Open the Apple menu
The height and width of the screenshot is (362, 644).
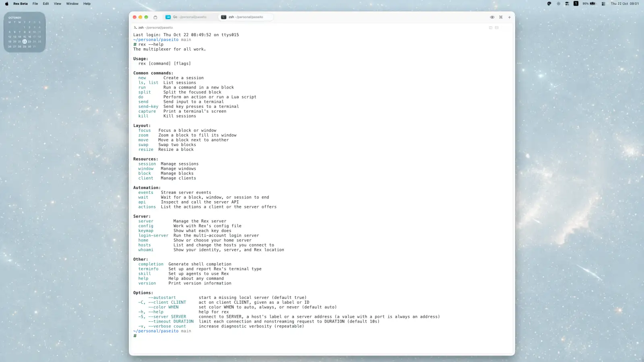6,4
